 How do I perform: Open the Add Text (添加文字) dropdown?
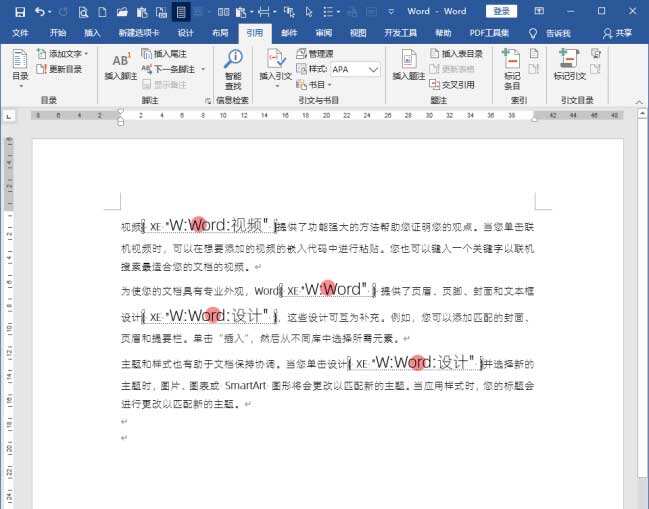63,54
